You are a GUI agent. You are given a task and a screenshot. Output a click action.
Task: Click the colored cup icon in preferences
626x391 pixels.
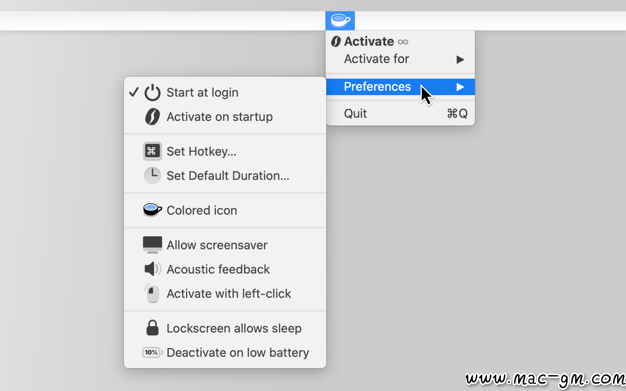coord(153,210)
